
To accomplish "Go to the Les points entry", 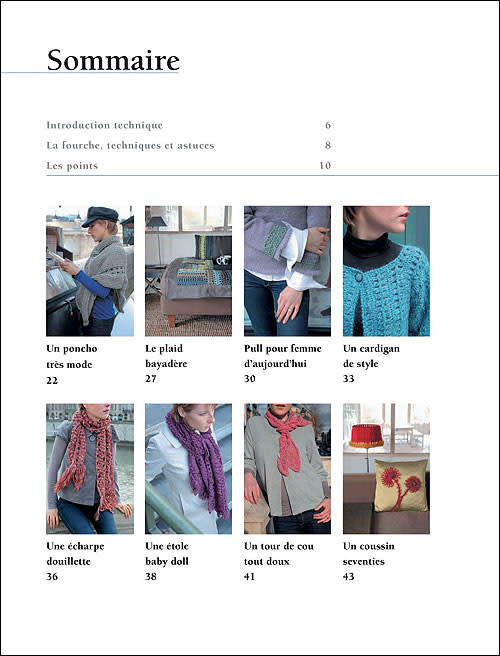I will coord(72,166).
